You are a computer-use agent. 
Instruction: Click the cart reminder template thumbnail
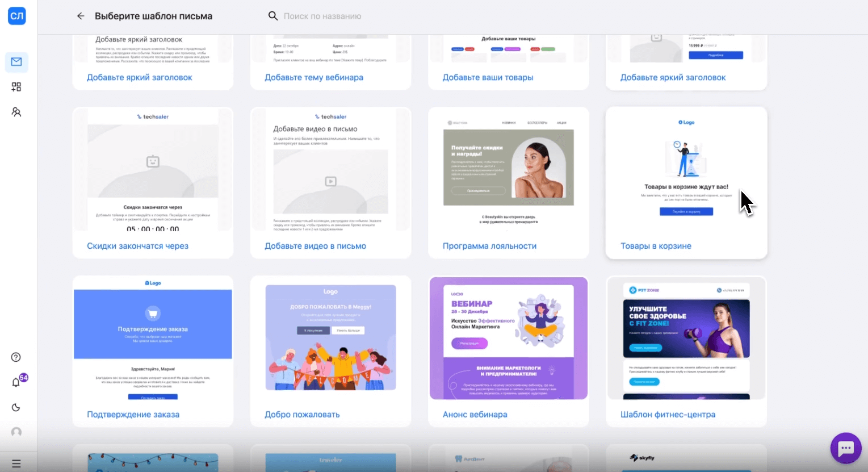point(686,169)
